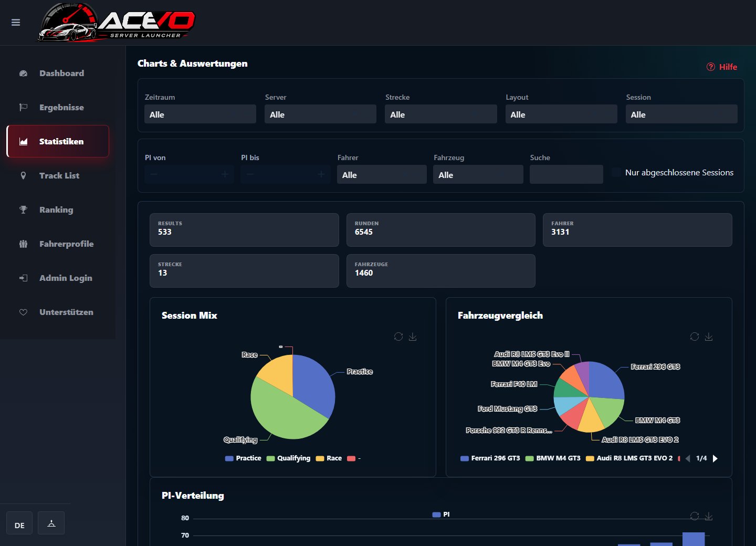Open Fahrerprofile in the sidebar
This screenshot has width=756, height=546.
click(x=58, y=244)
